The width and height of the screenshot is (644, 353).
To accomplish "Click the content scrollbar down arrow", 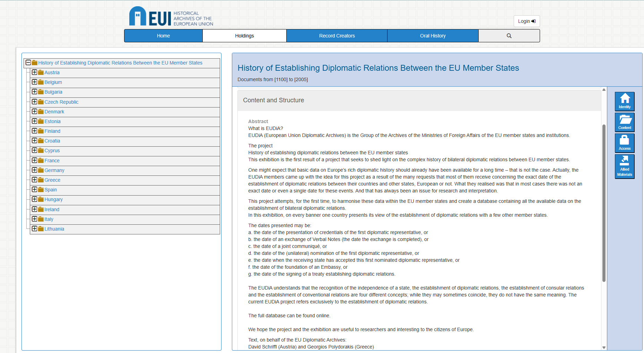I will tap(604, 347).
